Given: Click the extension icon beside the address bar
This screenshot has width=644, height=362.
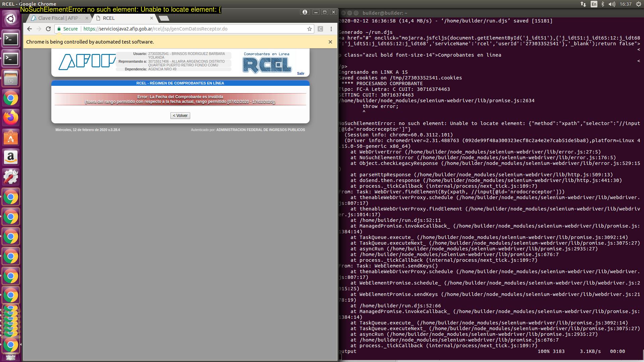Looking at the screenshot, I should click(320, 29).
